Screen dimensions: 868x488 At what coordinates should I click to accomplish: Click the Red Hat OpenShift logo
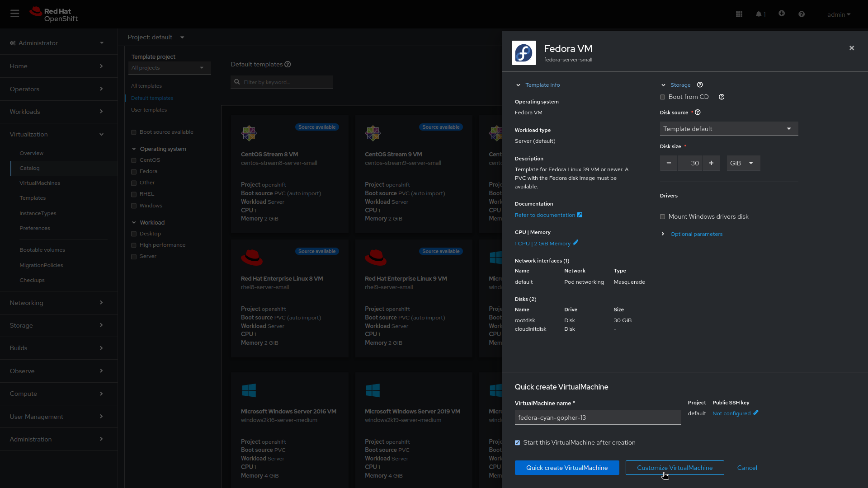53,14
